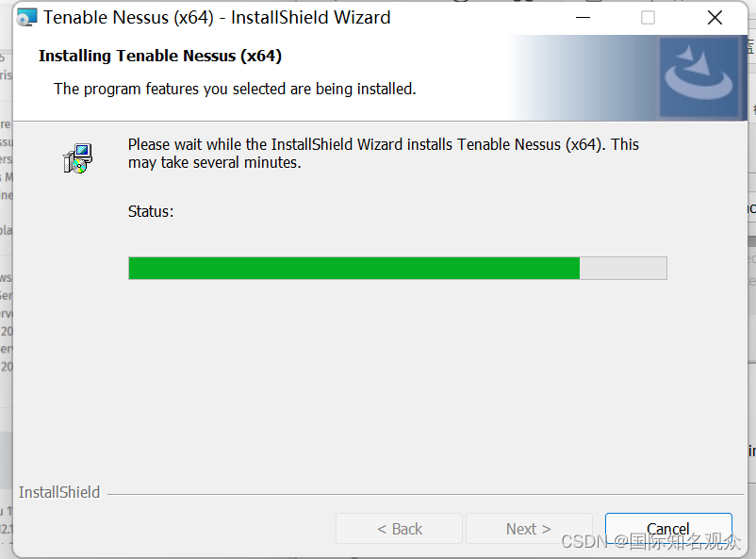Click the InstallShield label near the bottom
The width and height of the screenshot is (756, 559).
pos(59,492)
